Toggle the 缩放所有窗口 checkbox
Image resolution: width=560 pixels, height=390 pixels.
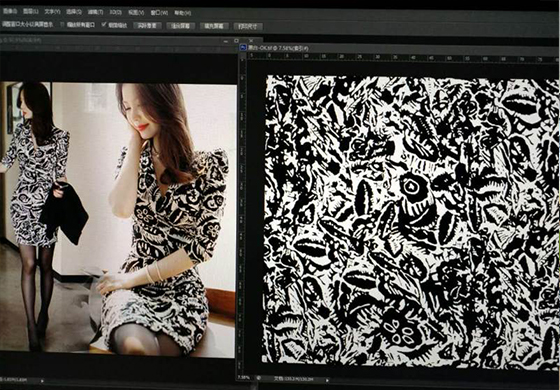point(62,25)
